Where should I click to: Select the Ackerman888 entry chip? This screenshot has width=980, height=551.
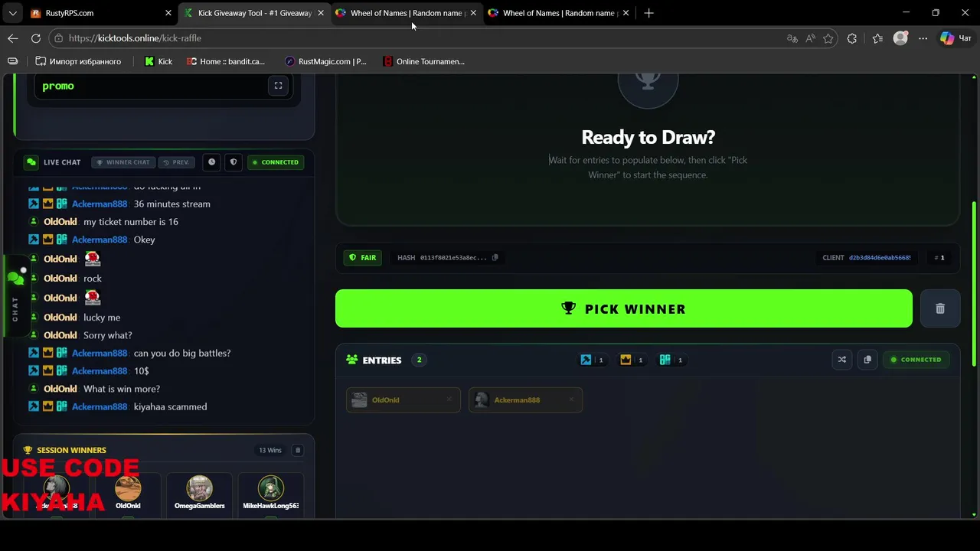[x=525, y=400]
